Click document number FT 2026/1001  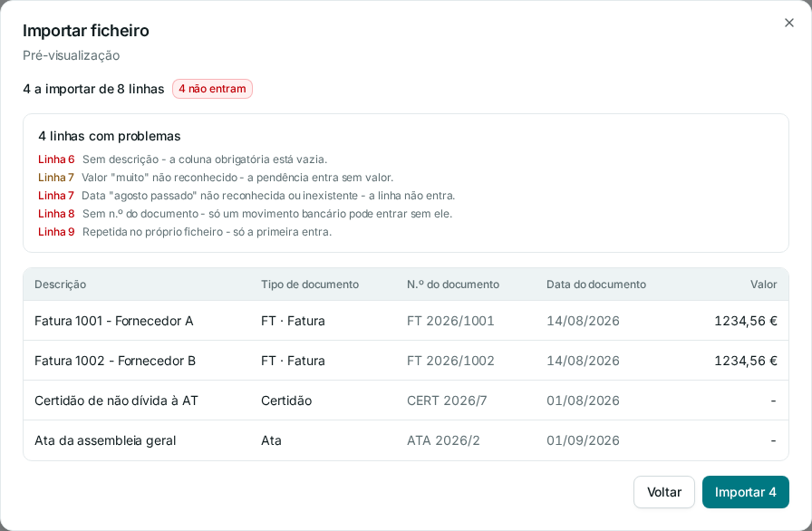pos(450,321)
